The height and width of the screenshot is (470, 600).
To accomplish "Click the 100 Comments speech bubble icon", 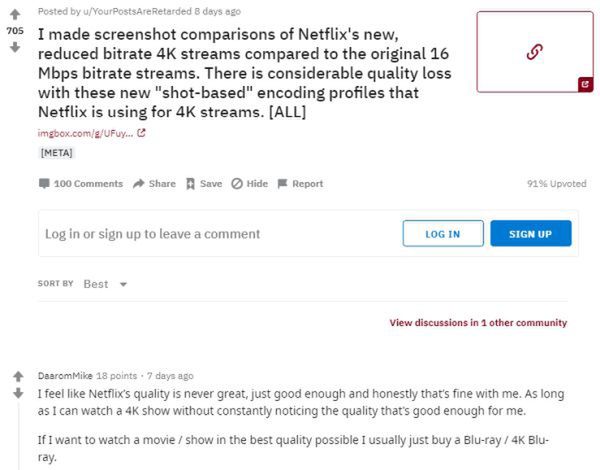I will pyautogui.click(x=43, y=184).
